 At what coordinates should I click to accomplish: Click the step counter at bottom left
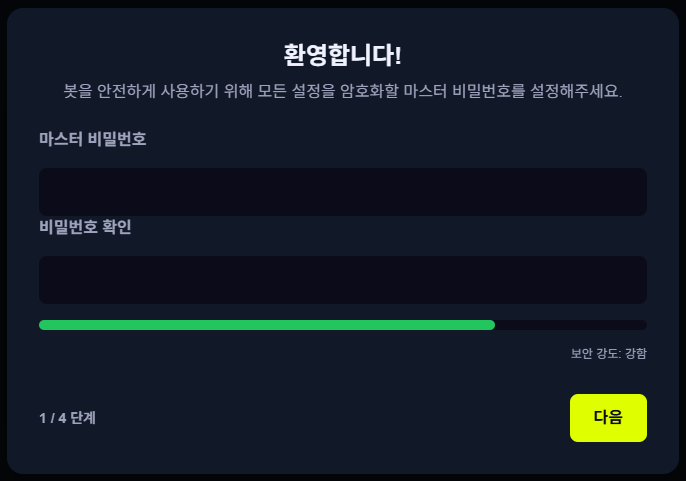click(67, 418)
